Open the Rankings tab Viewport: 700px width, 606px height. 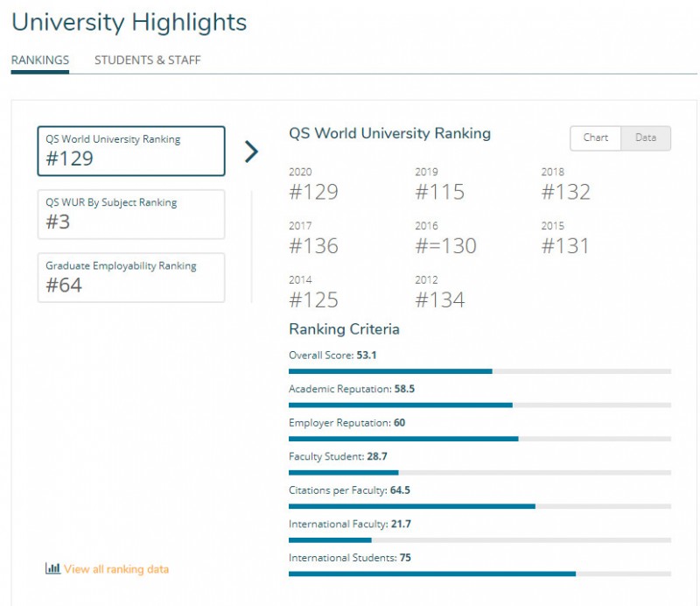pyautogui.click(x=40, y=60)
